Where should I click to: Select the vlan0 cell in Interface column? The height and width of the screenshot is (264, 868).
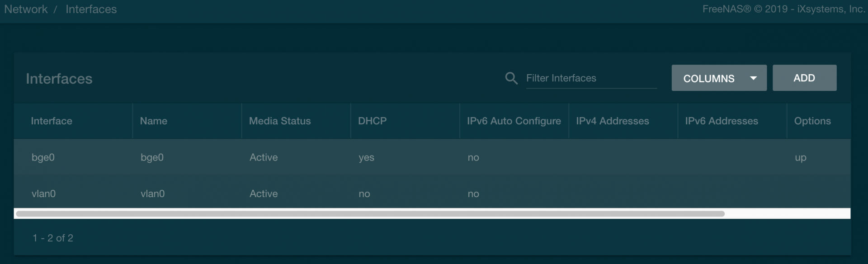(x=43, y=193)
